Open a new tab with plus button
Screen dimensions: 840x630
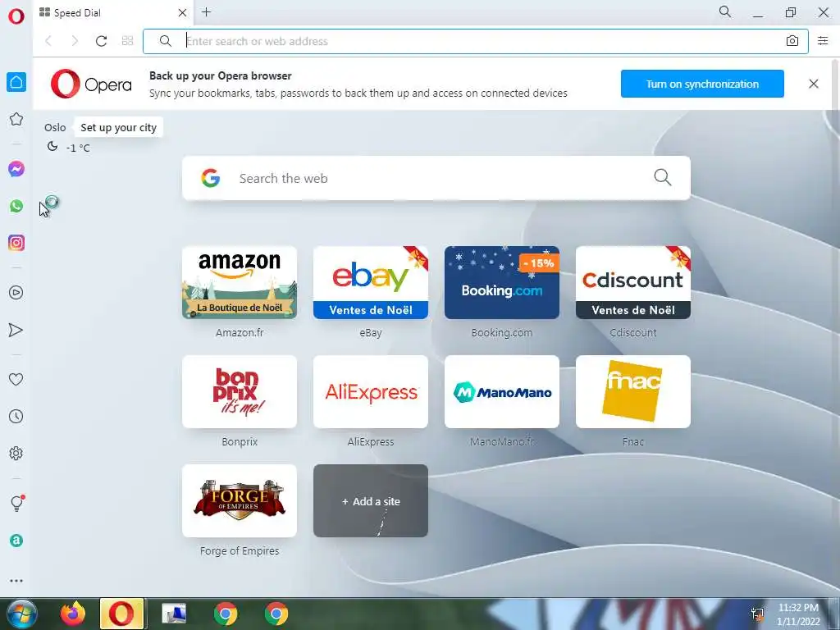click(206, 11)
